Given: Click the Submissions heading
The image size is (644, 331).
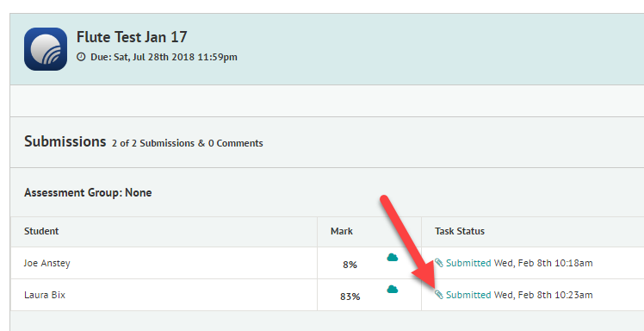Looking at the screenshot, I should pos(65,141).
